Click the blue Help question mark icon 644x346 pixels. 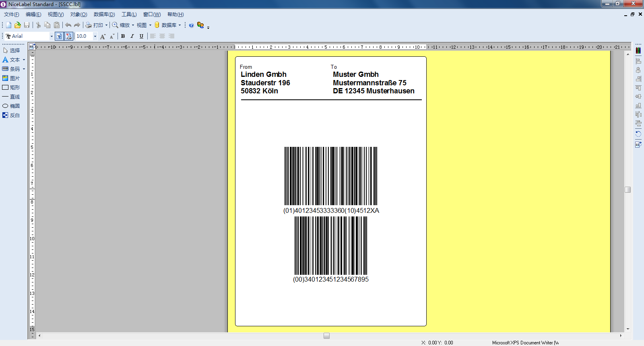(191, 25)
